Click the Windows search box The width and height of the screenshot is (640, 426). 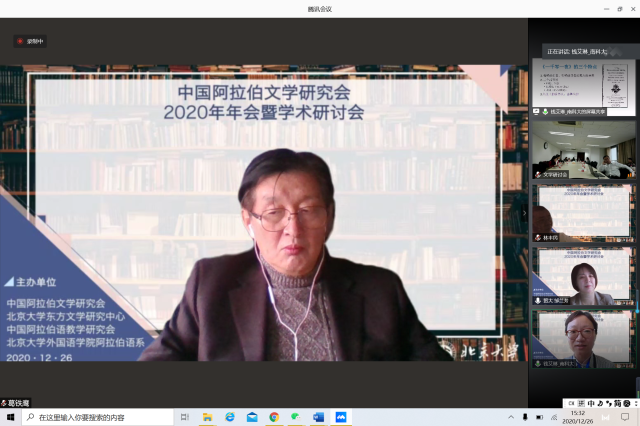[x=95, y=417]
